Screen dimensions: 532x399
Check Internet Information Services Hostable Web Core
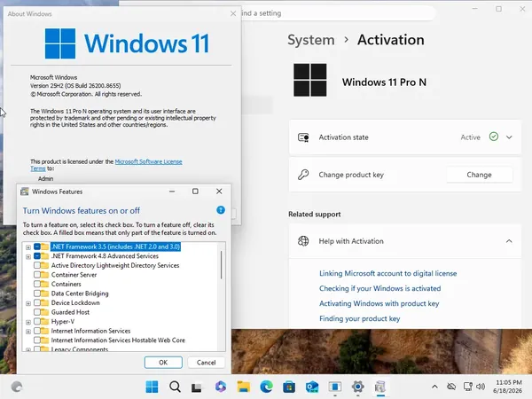(x=37, y=340)
